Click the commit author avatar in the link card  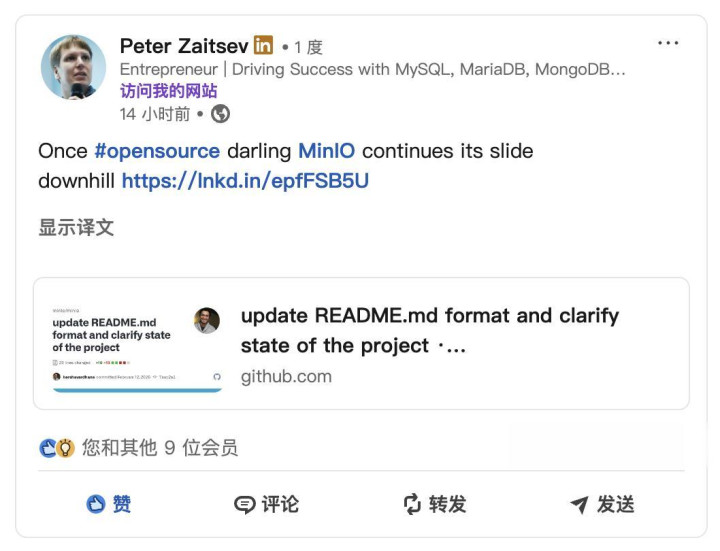point(207,320)
